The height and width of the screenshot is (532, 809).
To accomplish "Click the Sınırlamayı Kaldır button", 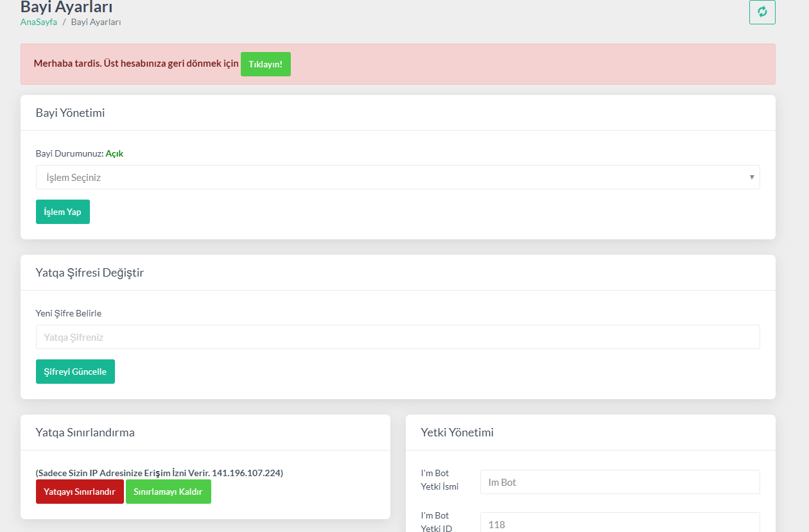I will 168,492.
